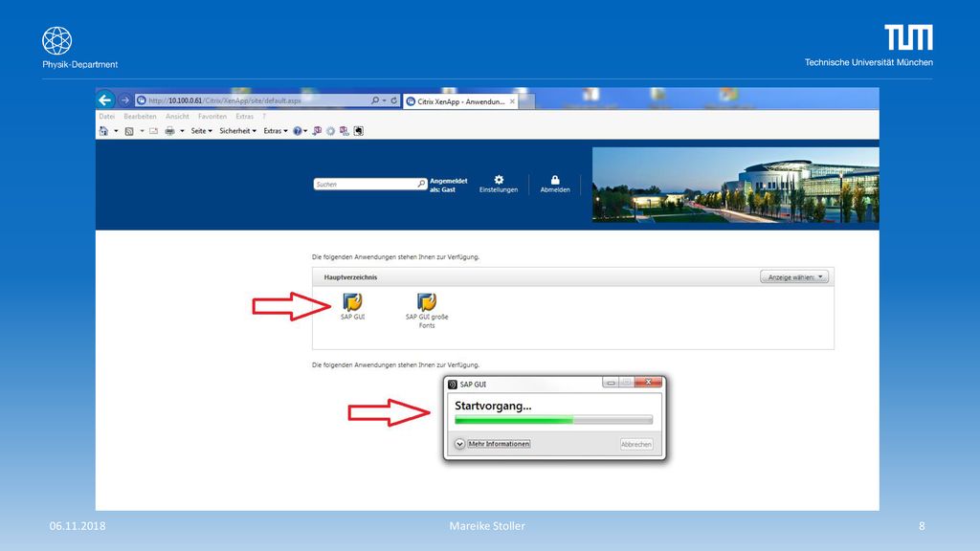Open the Bearbeiten menu

140,117
